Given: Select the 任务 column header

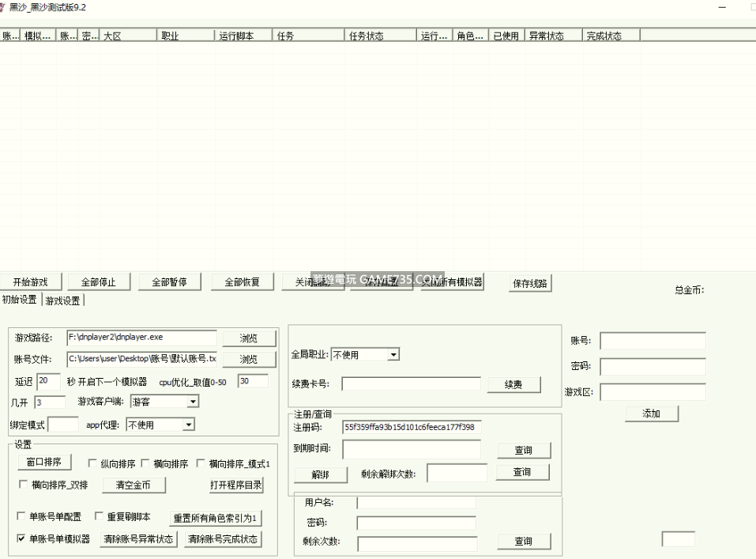Looking at the screenshot, I should click(x=309, y=36).
